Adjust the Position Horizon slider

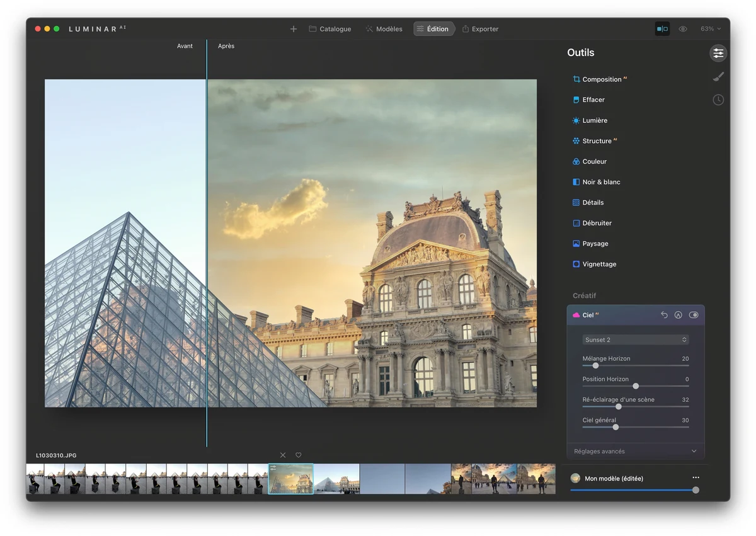click(636, 386)
